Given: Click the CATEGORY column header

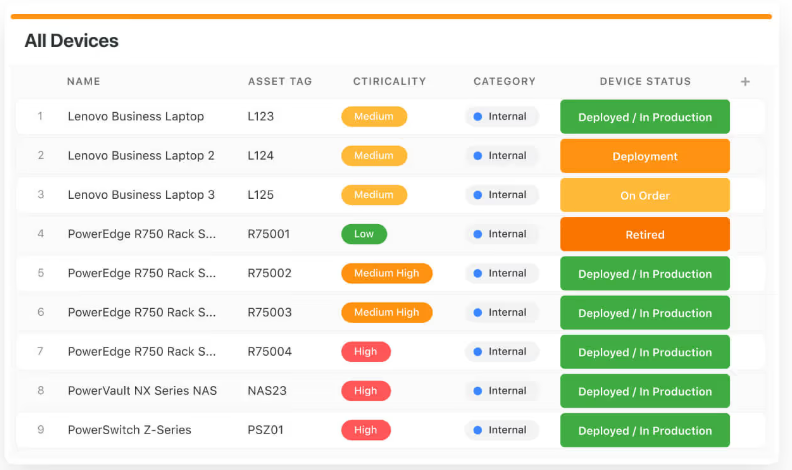Looking at the screenshot, I should pyautogui.click(x=505, y=81).
